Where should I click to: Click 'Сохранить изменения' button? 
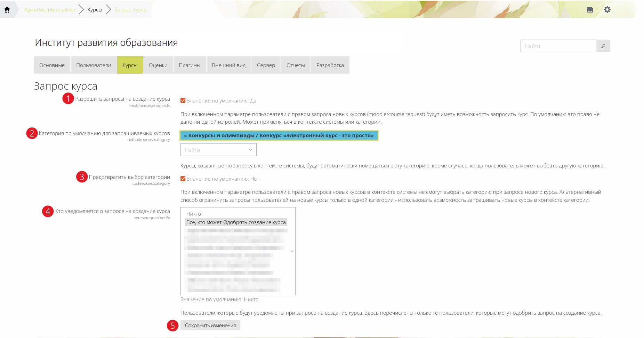210,325
